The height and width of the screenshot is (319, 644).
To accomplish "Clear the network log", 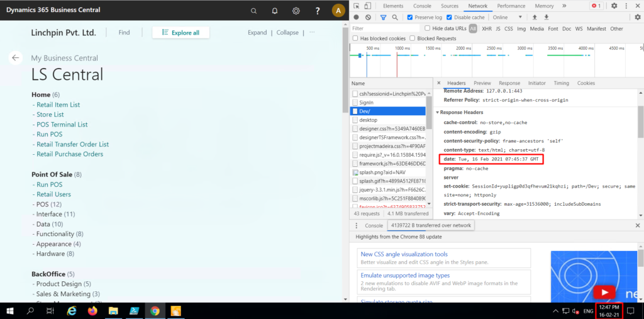I will pos(368,17).
